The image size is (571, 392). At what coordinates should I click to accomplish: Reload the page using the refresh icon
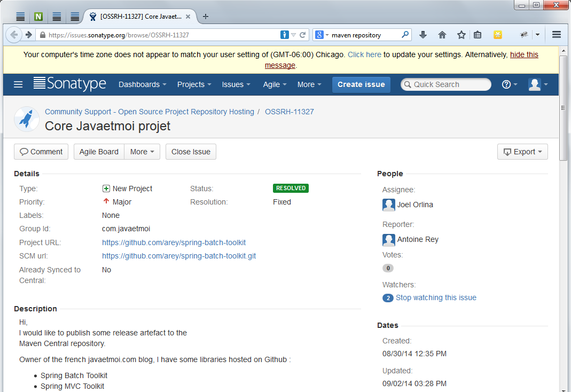[303, 35]
